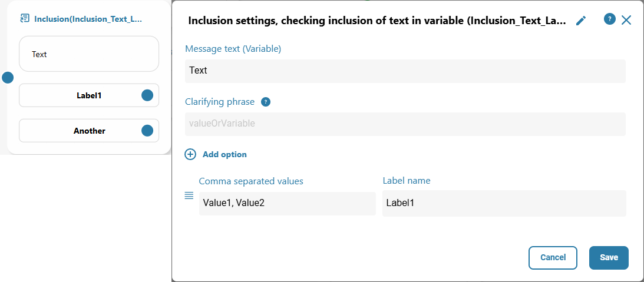The image size is (644, 282).
Task: Edit the Comma separated values field
Action: (287, 203)
